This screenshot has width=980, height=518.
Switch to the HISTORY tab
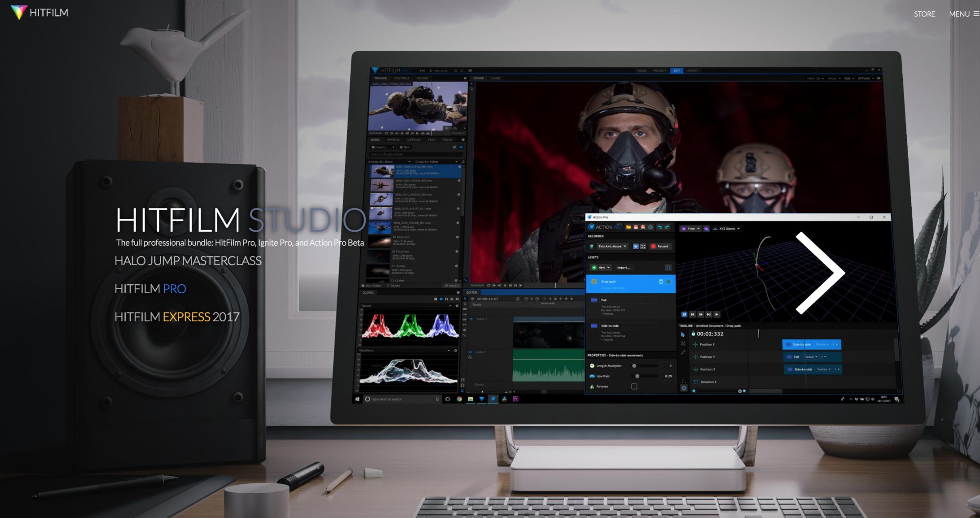pyautogui.click(x=422, y=78)
